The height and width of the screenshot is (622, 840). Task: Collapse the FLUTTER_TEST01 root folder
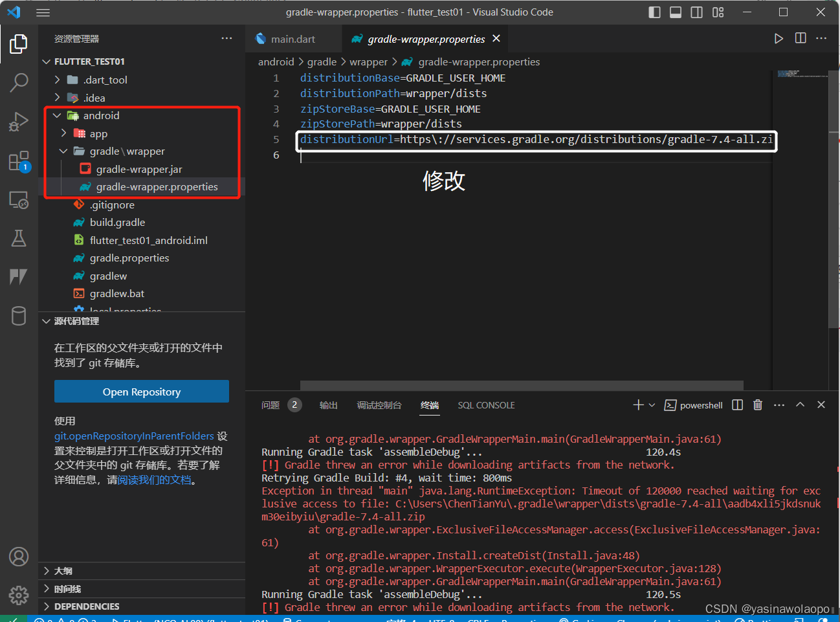(x=47, y=61)
